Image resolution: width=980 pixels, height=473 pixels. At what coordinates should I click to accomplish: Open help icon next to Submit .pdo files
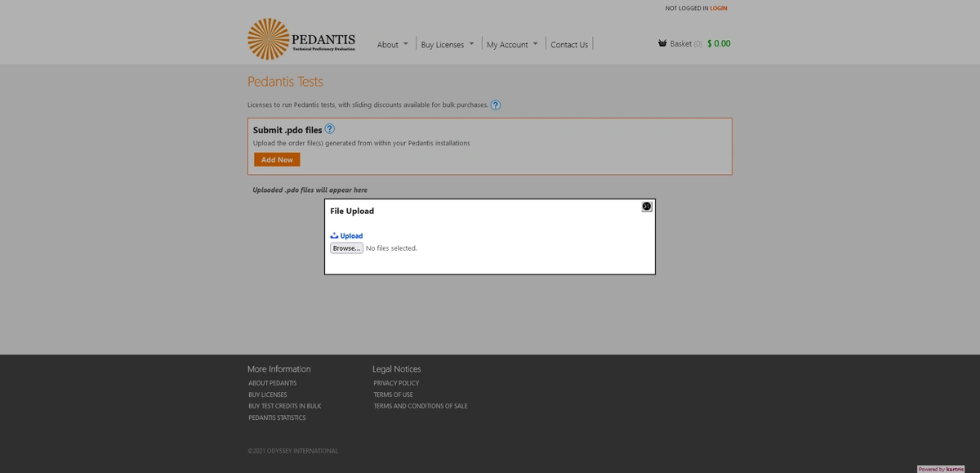coord(330,129)
